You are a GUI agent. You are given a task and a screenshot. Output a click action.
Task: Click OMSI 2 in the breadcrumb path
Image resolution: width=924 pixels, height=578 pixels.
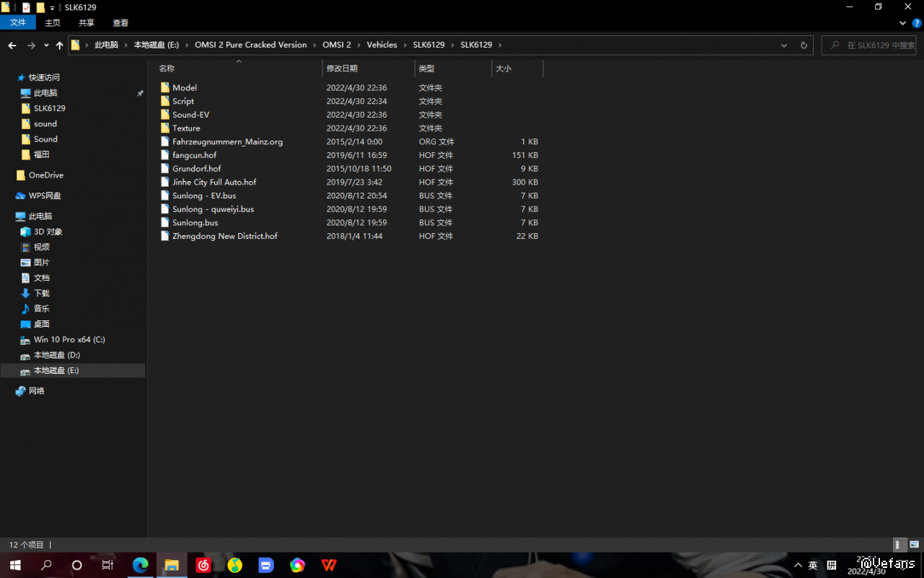coord(337,45)
